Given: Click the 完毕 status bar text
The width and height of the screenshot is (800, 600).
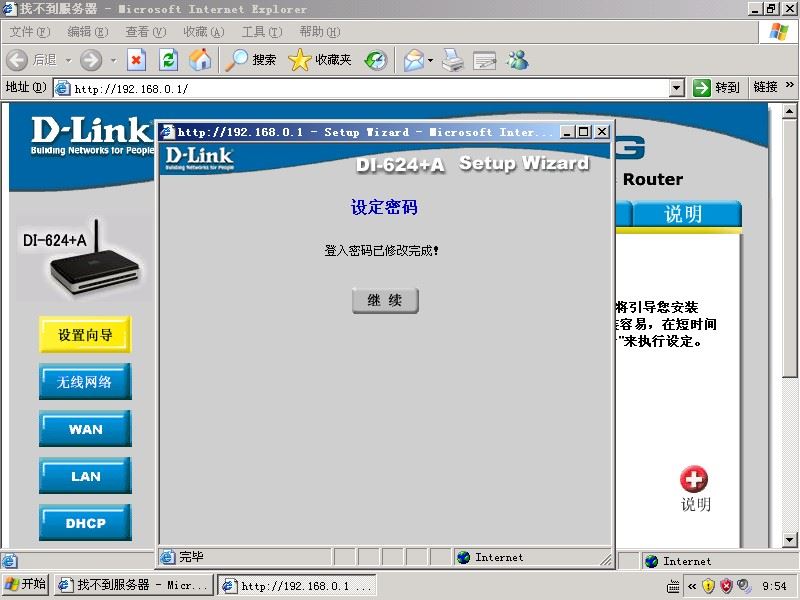Looking at the screenshot, I should pyautogui.click(x=191, y=557).
